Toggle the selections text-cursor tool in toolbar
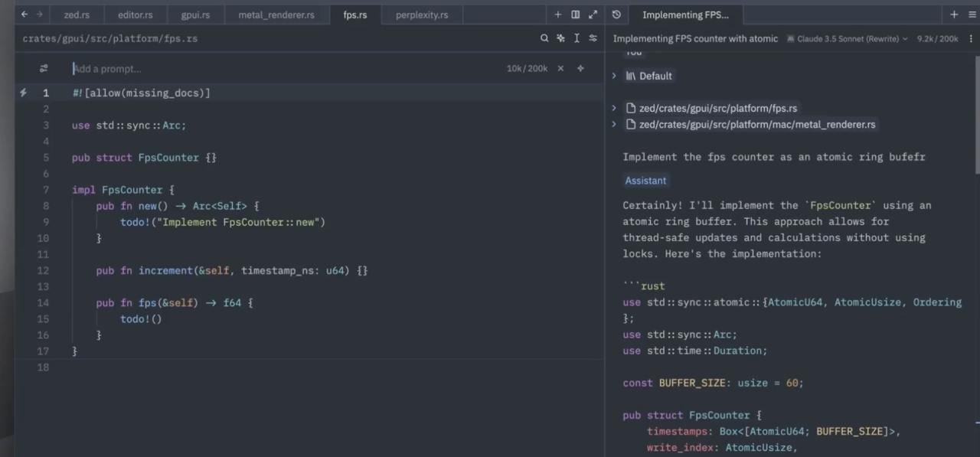The height and width of the screenshot is (457, 980). 577,38
